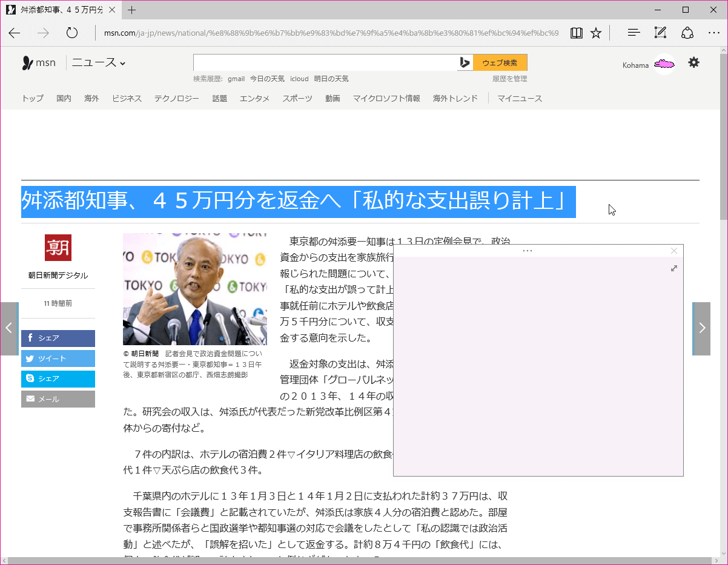Select icloud from search history
The image size is (728, 565).
(x=299, y=79)
